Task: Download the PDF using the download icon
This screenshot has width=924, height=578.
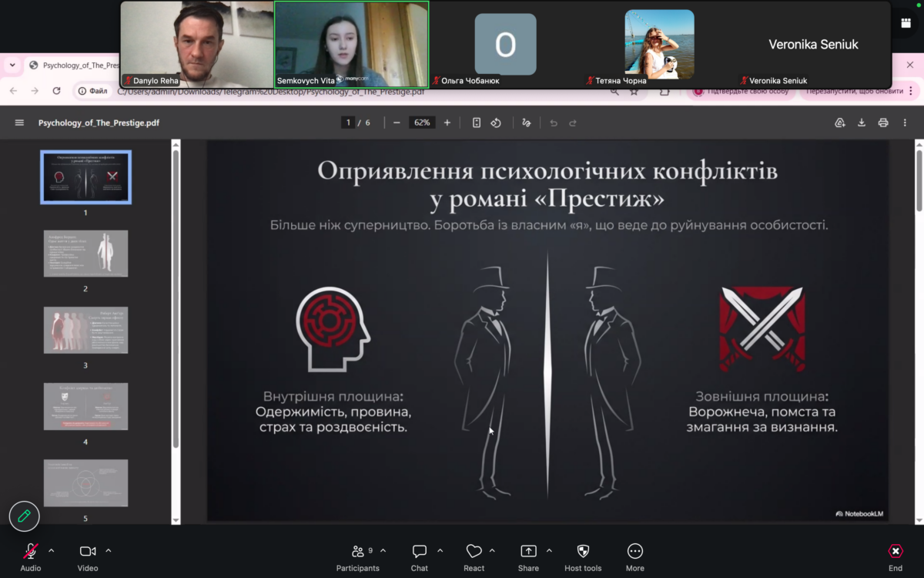Action: tap(862, 123)
